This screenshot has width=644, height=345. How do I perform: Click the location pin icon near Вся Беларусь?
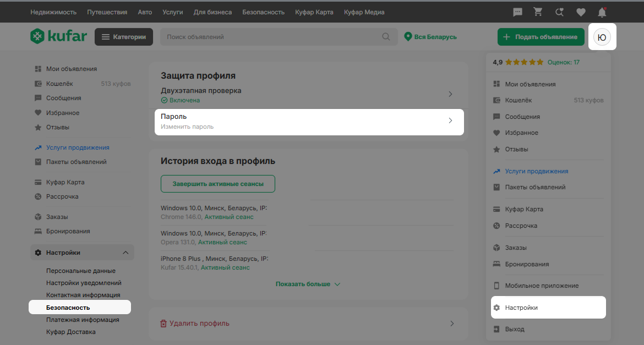pyautogui.click(x=408, y=36)
